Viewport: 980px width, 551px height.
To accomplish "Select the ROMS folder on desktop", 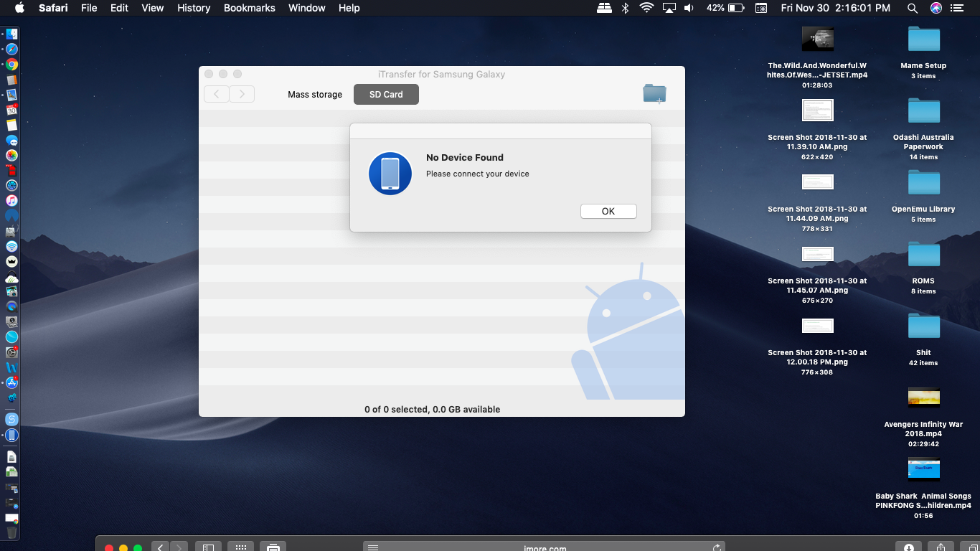I will pyautogui.click(x=923, y=254).
